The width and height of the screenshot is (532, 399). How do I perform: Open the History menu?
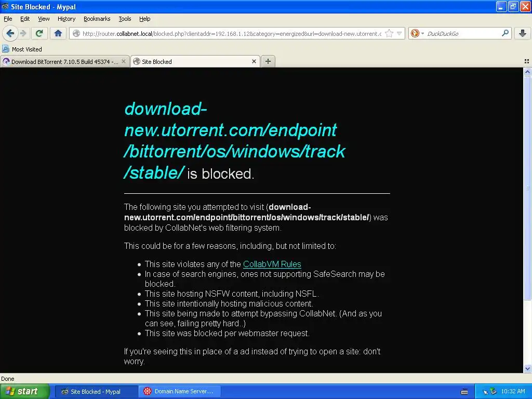point(66,19)
